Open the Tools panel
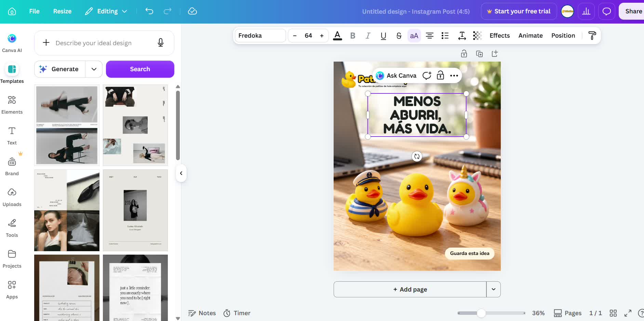 (x=12, y=228)
